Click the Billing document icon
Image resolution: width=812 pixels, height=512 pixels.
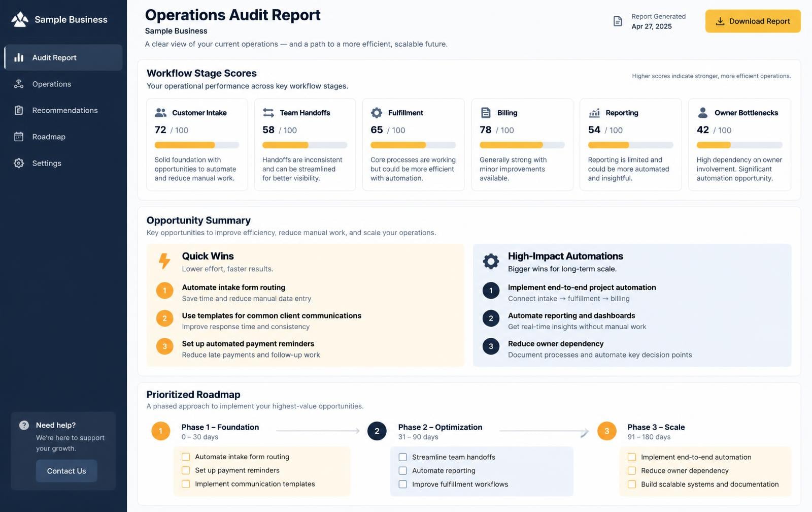point(486,113)
